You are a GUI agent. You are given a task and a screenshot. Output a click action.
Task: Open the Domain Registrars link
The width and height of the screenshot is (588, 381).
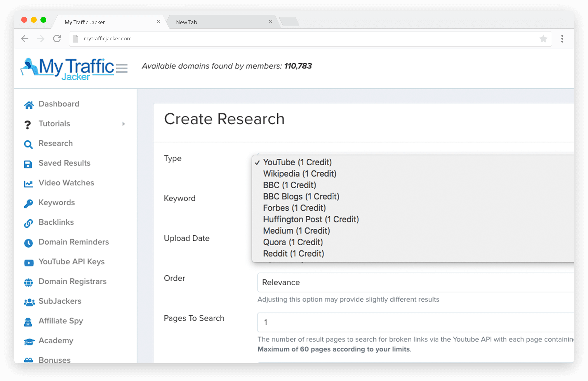tap(72, 282)
